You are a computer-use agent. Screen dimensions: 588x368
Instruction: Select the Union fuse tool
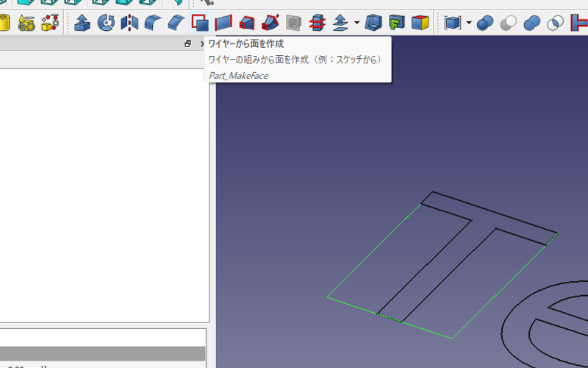click(531, 23)
